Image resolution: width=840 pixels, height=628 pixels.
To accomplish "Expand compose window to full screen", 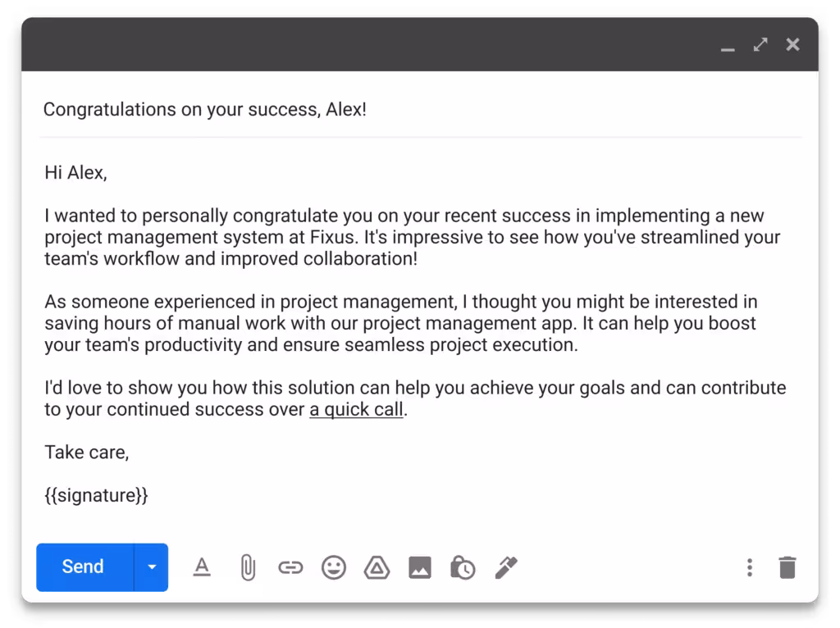I will pos(760,44).
